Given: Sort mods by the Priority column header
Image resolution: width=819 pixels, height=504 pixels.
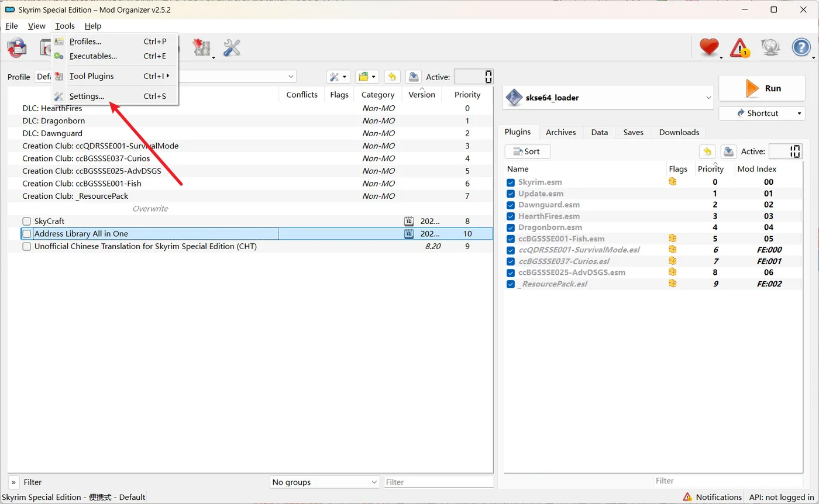Looking at the screenshot, I should tap(467, 95).
